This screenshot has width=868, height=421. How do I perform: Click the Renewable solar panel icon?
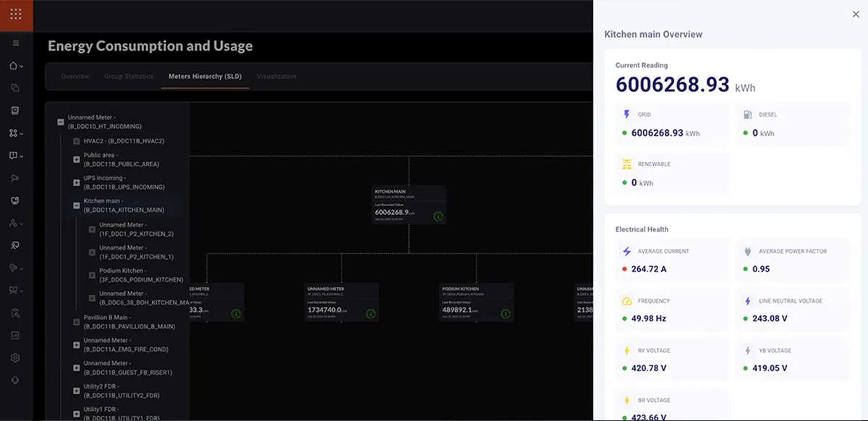[626, 164]
